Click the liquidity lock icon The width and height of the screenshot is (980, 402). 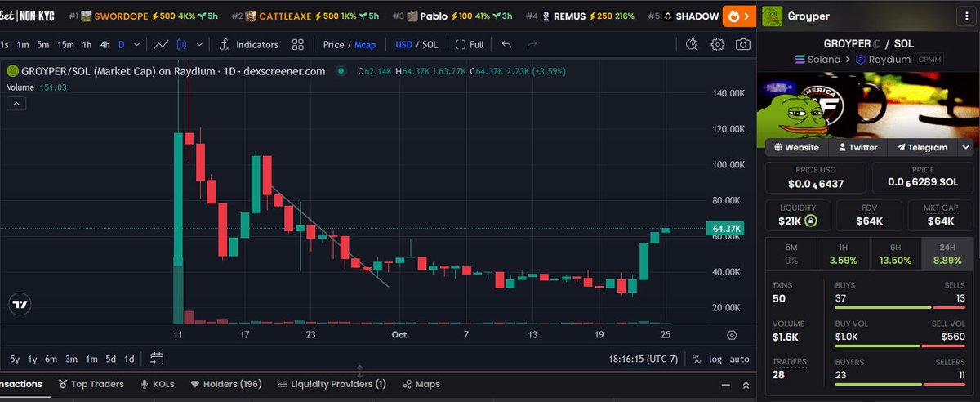[x=810, y=221]
